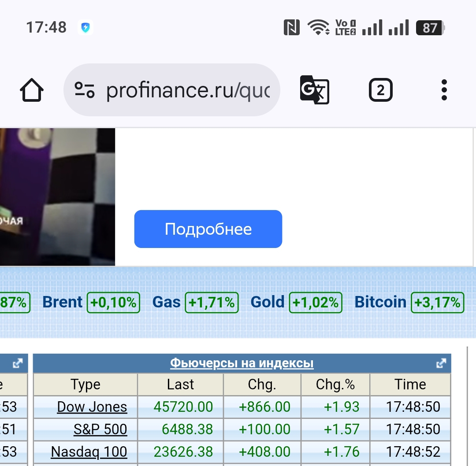This screenshot has width=476, height=466.
Task: Tap the profinance.ru address bar URL
Action: point(188,90)
